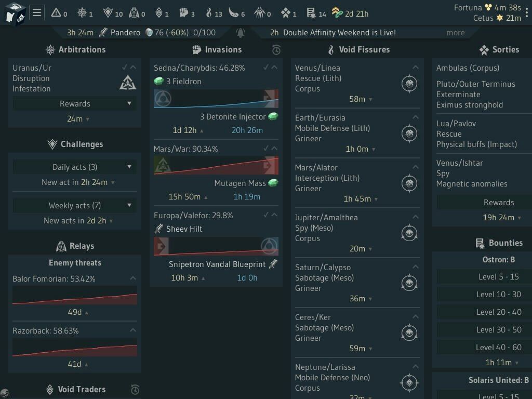This screenshot has width=532, height=399.
Task: Collapse the Uranus/Ur arbitration entry
Action: point(133,67)
